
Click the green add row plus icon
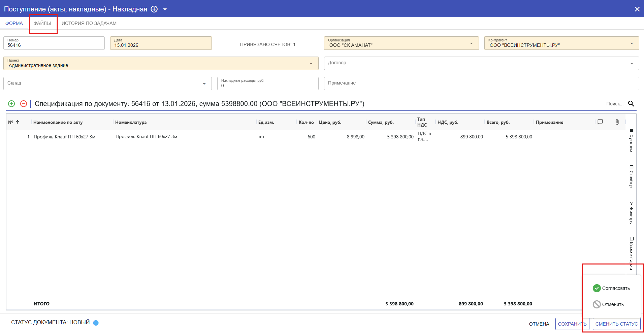[11, 104]
